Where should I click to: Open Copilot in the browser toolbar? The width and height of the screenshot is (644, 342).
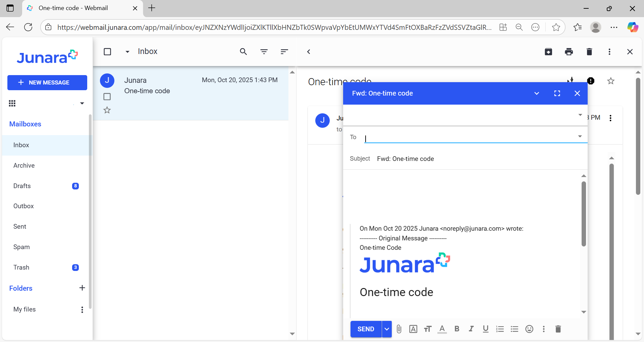[x=633, y=27]
